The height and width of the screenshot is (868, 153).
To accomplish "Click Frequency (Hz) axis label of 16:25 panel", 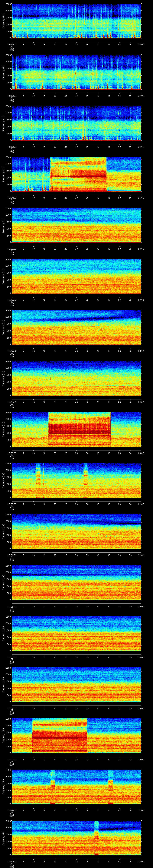I will 4,225.
